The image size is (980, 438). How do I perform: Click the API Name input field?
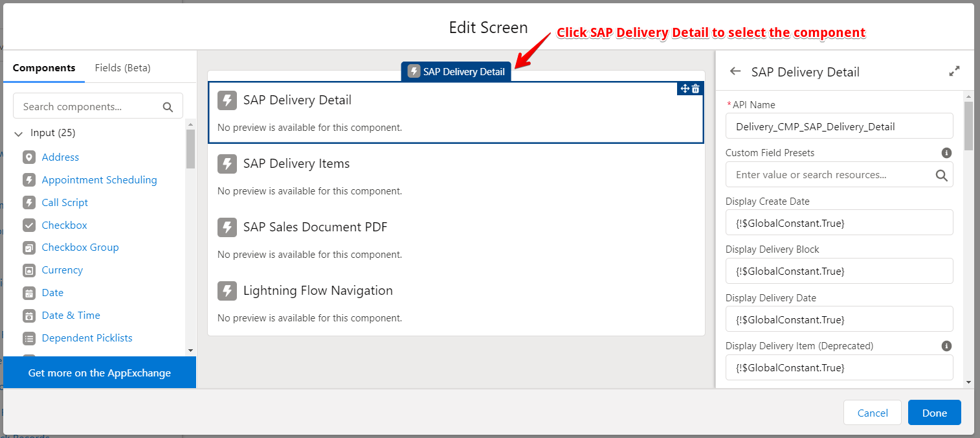(840, 126)
